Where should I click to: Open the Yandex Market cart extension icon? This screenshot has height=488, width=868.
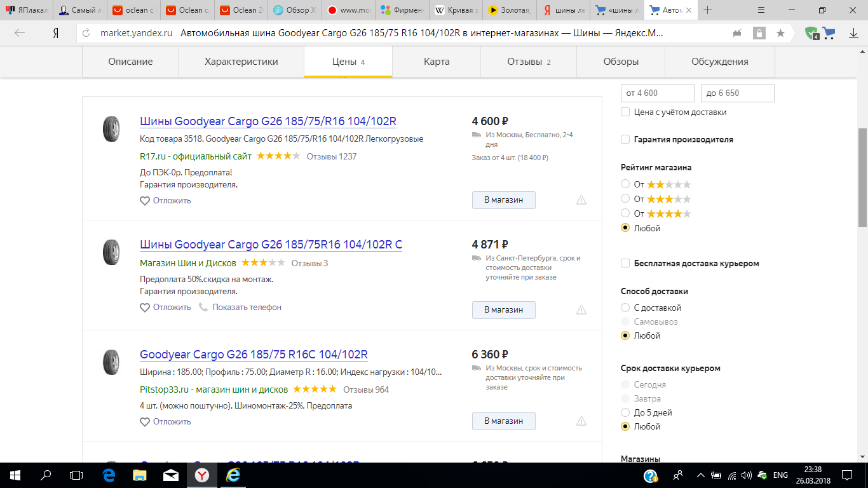click(x=828, y=33)
